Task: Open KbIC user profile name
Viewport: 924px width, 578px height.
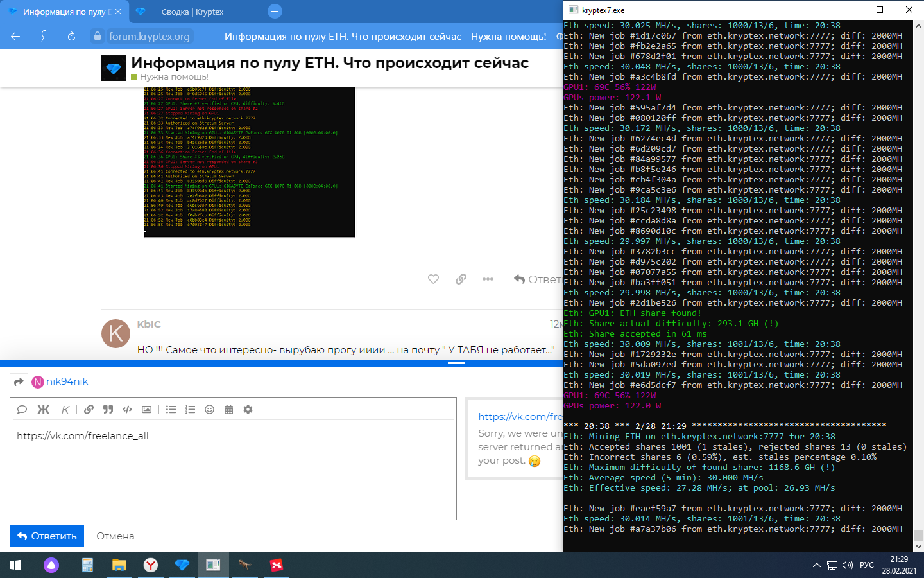Action: click(149, 324)
